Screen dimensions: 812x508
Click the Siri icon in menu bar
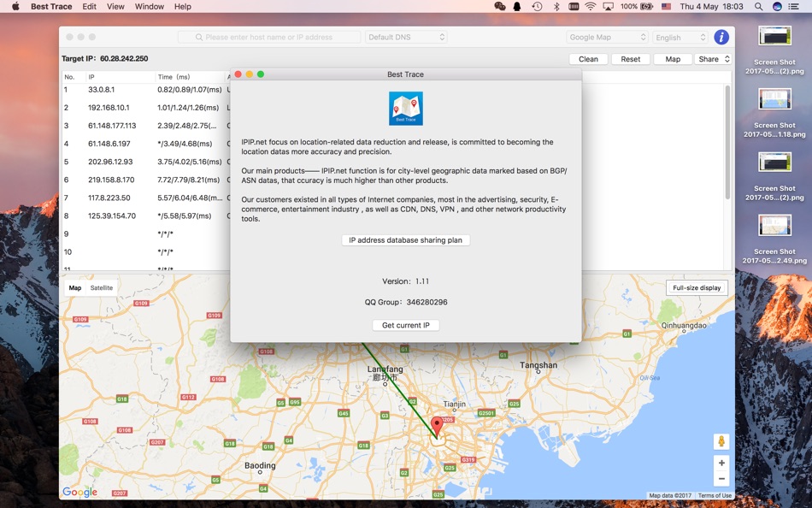777,6
